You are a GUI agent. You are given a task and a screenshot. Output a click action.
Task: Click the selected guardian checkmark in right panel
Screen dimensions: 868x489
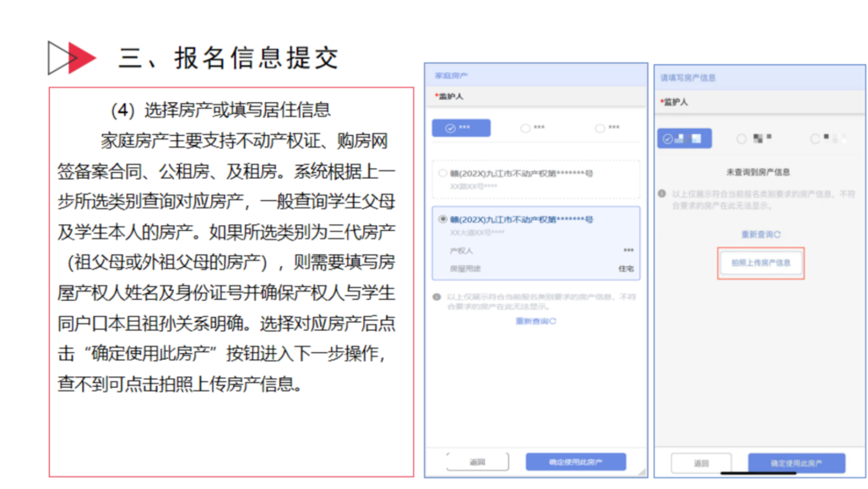click(x=668, y=139)
